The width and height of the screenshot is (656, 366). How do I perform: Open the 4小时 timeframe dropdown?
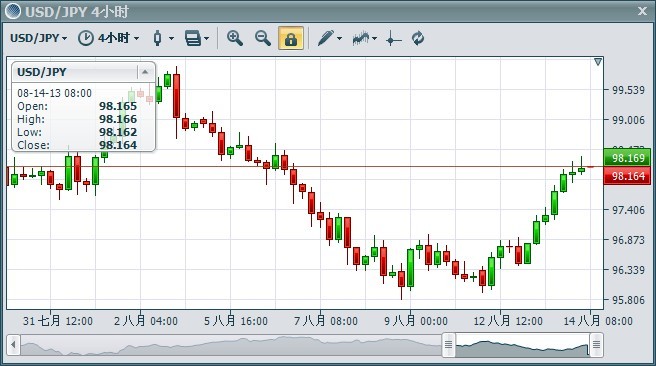108,38
